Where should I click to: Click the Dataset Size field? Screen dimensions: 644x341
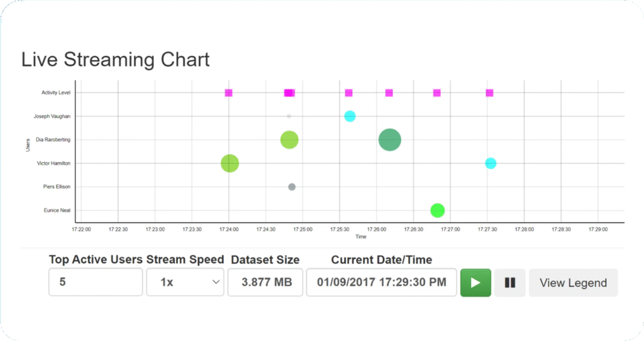coord(265,283)
